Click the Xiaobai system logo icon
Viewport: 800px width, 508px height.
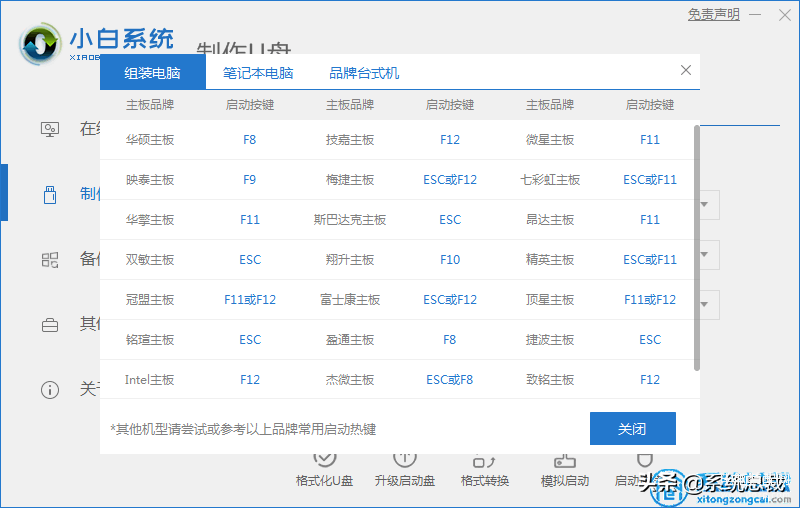40,44
